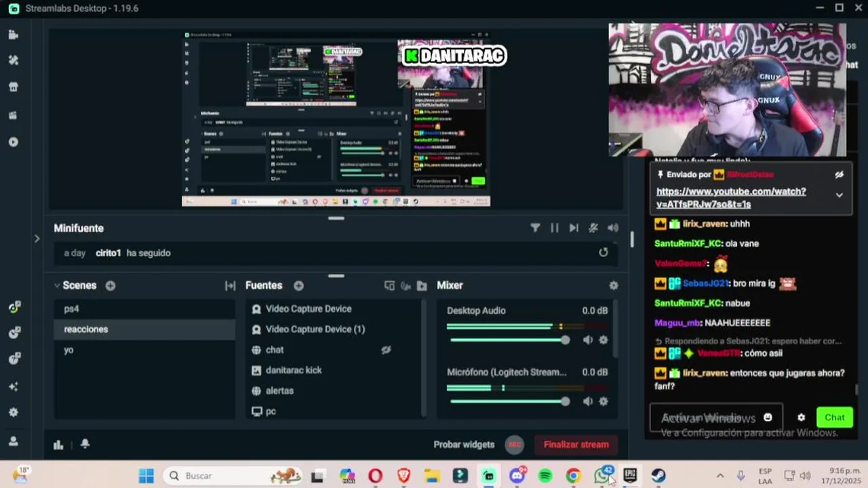Open Windows Start menu
The height and width of the screenshot is (488, 868).
(146, 476)
